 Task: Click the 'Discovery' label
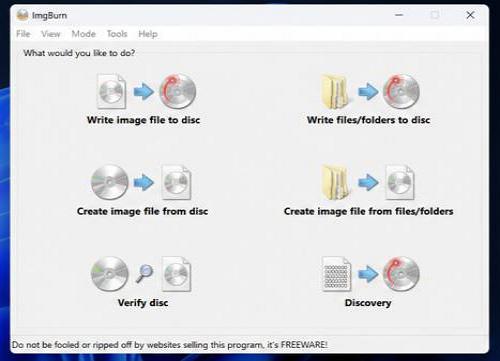368,303
